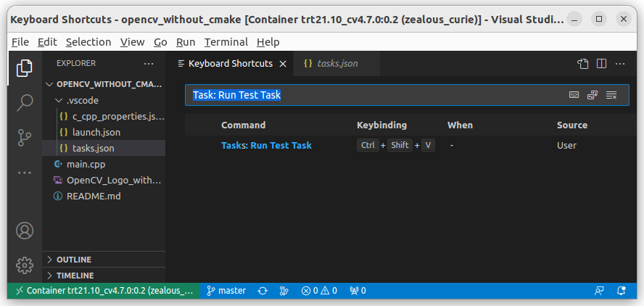Open notifications bell in status bar
Viewport: 644px width, 306px height.
coord(621,291)
